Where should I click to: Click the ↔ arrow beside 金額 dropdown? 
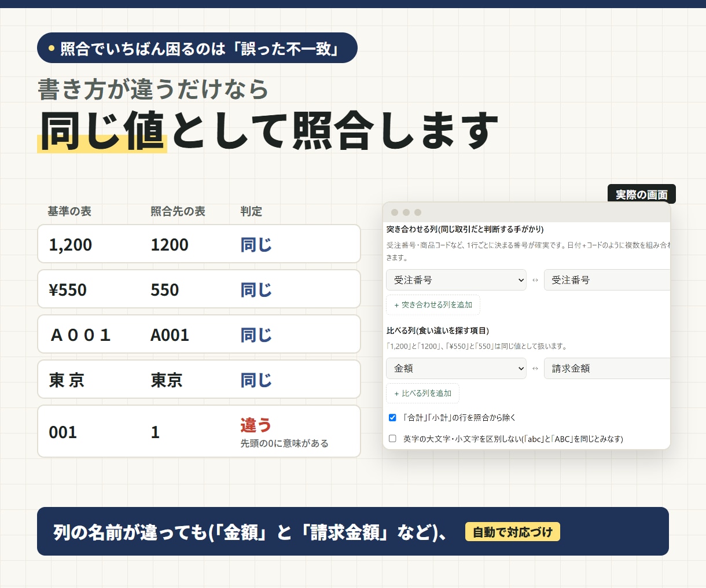pos(535,369)
